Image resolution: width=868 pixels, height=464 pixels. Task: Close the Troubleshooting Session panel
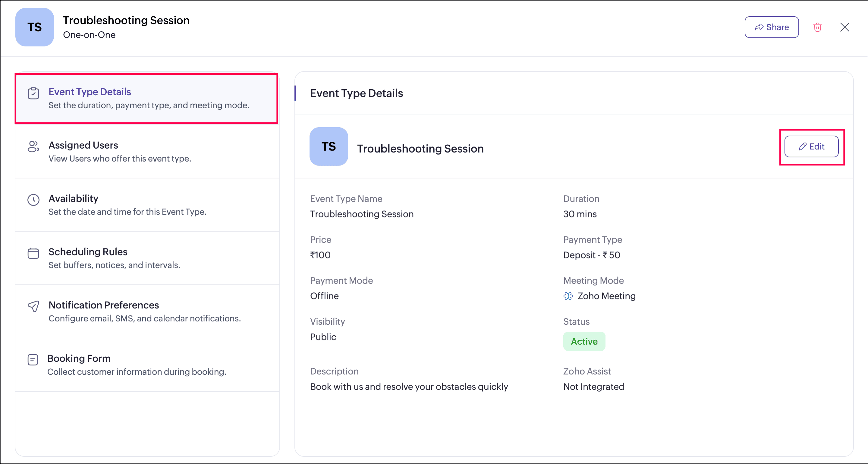click(x=844, y=27)
